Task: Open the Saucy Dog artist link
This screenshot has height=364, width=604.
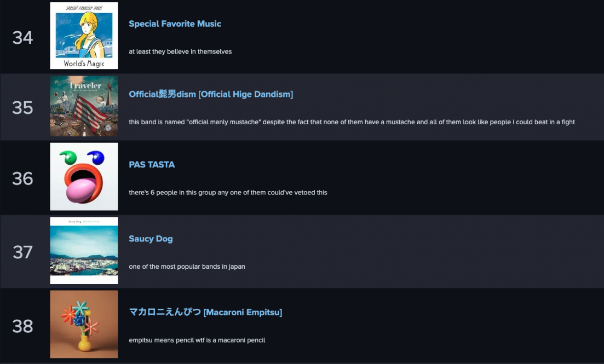Action: tap(151, 239)
